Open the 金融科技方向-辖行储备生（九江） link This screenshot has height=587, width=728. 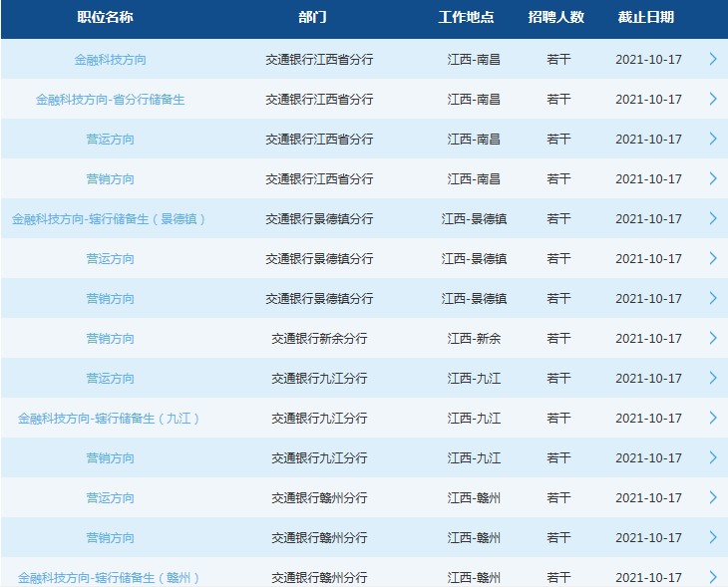[x=110, y=419]
